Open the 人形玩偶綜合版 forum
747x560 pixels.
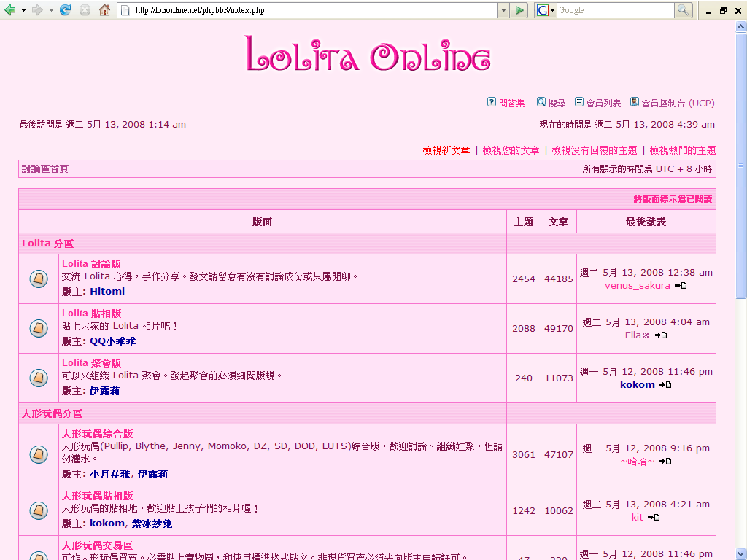(97, 434)
